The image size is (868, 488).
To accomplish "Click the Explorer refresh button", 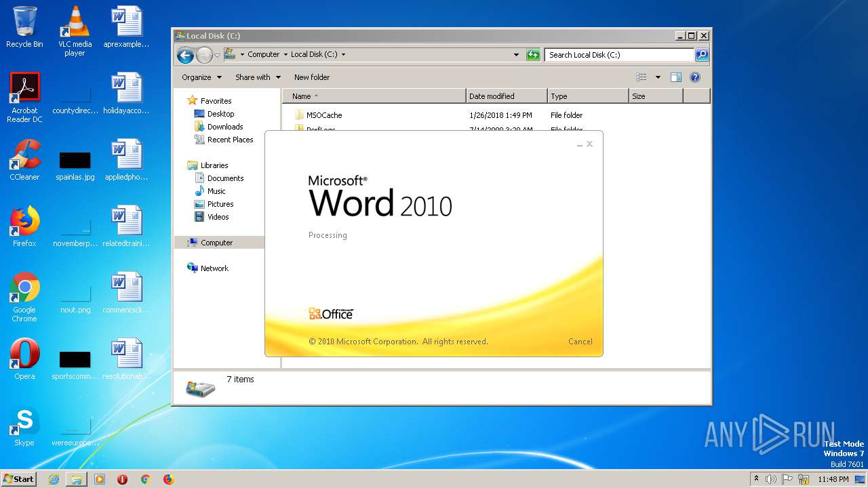I will coord(534,55).
